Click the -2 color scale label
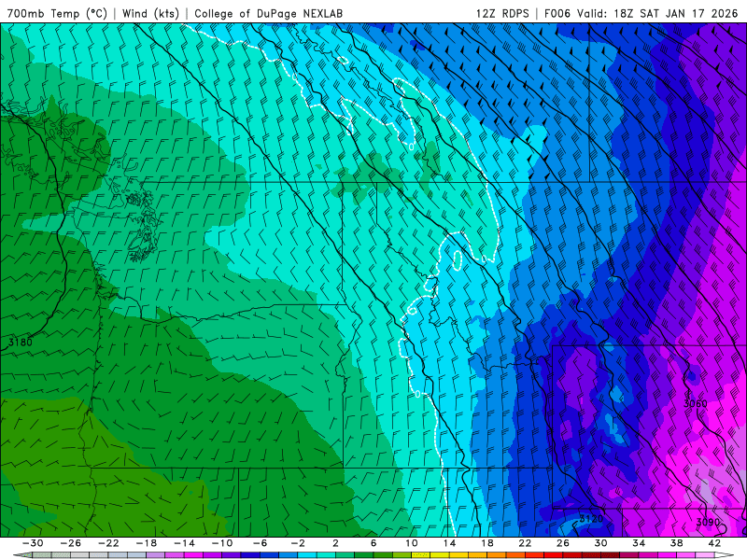Screen dimensions: 747x560 pyautogui.click(x=298, y=543)
